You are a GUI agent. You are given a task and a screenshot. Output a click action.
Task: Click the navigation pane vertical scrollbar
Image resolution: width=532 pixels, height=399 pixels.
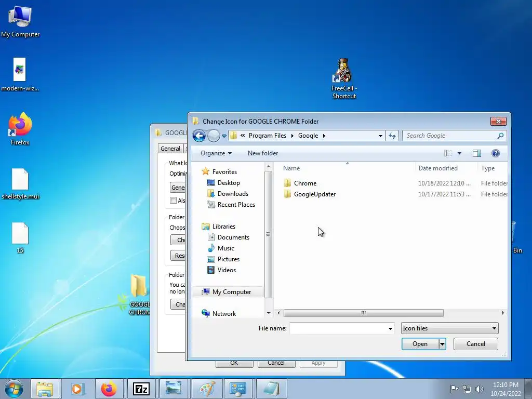pyautogui.click(x=268, y=234)
